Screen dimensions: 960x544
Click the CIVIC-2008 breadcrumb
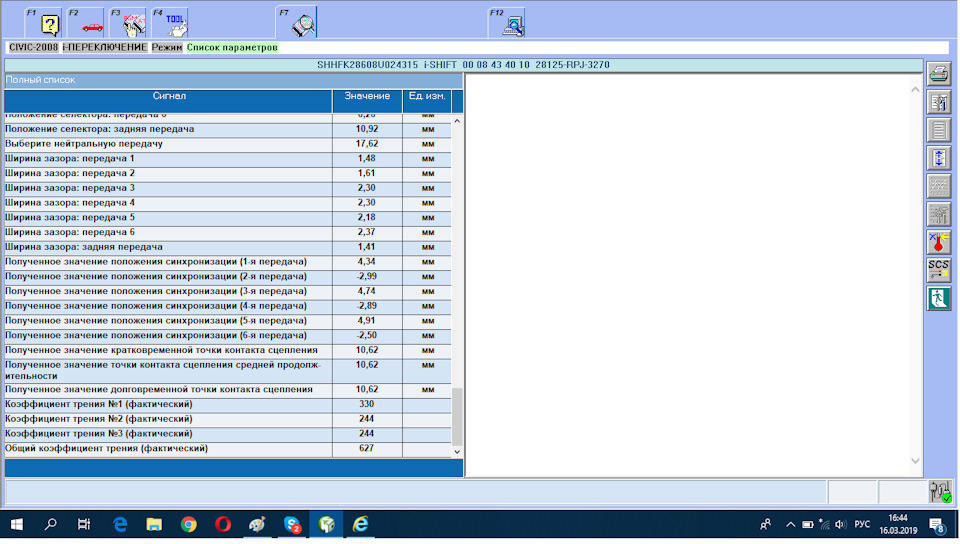[33, 47]
